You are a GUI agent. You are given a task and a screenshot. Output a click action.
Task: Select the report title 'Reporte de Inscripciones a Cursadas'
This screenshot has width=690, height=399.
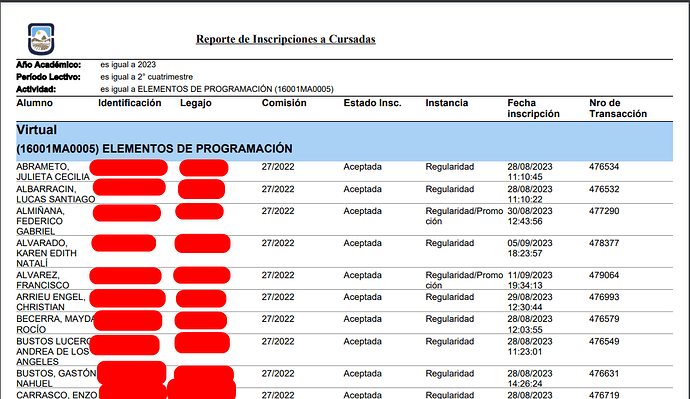(286, 39)
